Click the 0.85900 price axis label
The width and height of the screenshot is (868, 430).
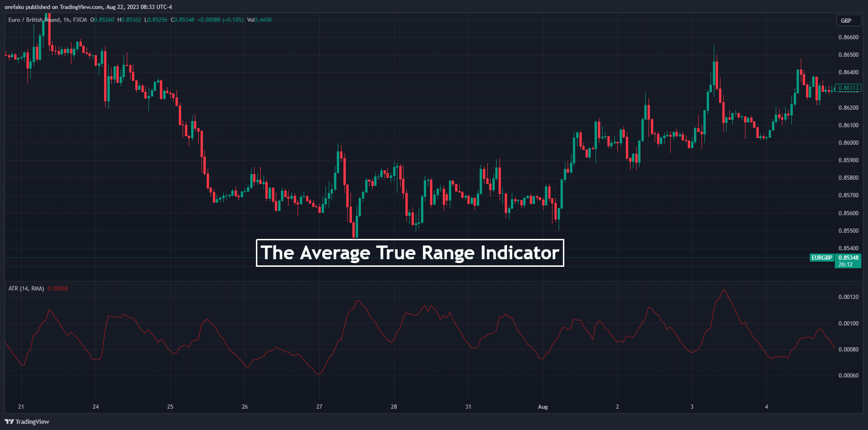click(848, 160)
